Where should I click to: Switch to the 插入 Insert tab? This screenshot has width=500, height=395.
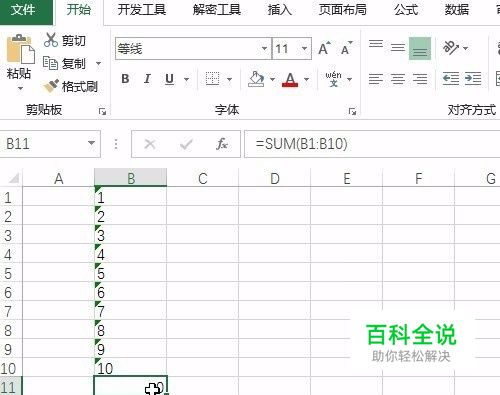280,10
